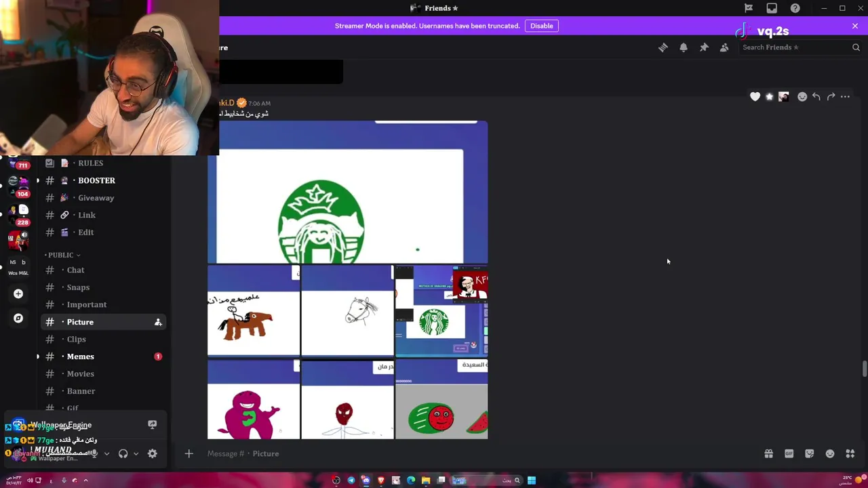Expand the Memes channel arrow
This screenshot has width=868, height=488.
click(x=38, y=357)
